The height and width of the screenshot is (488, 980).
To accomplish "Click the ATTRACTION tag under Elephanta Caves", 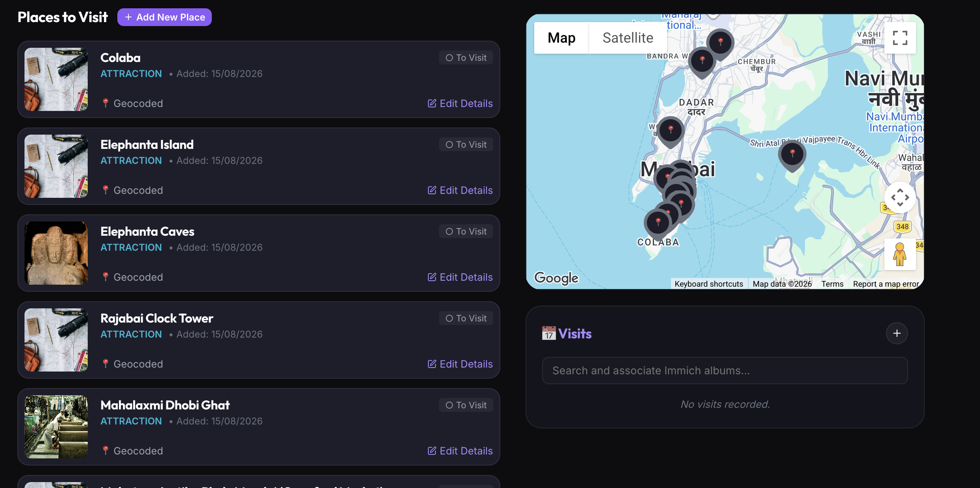I will [131, 248].
